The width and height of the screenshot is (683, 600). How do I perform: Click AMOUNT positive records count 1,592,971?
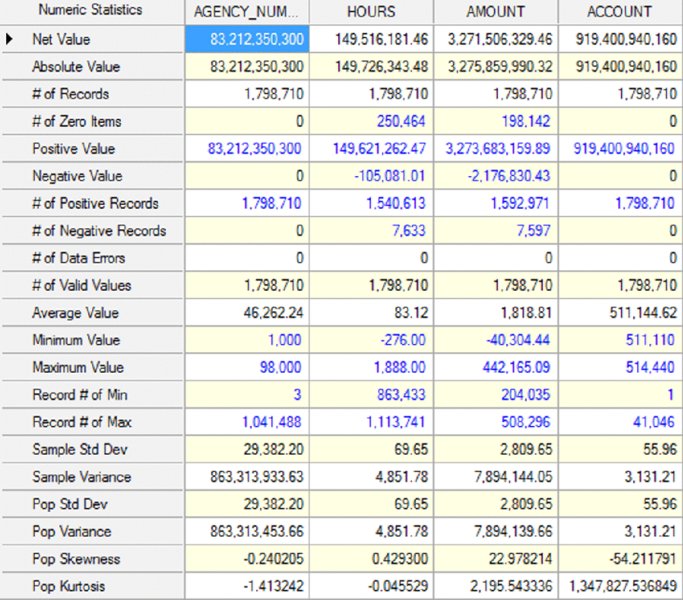click(x=520, y=203)
